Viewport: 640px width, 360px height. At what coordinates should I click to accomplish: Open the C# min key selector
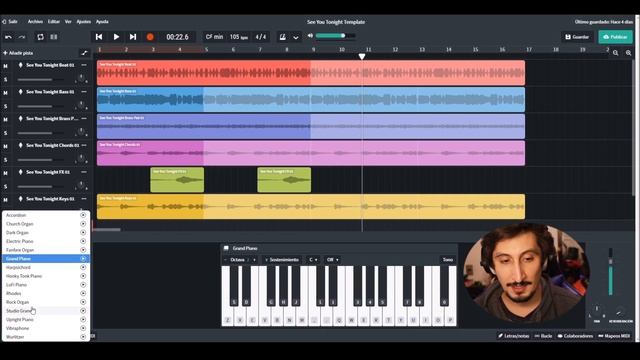(x=214, y=37)
